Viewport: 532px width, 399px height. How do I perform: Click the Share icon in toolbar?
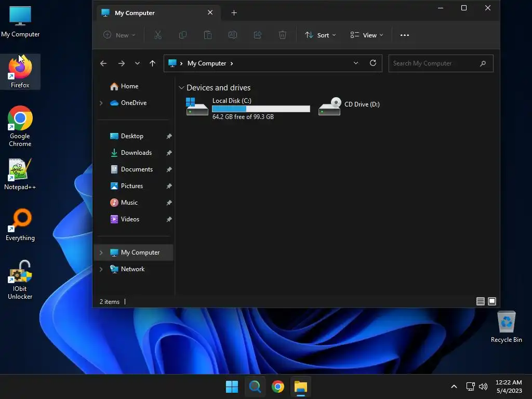coord(258,35)
